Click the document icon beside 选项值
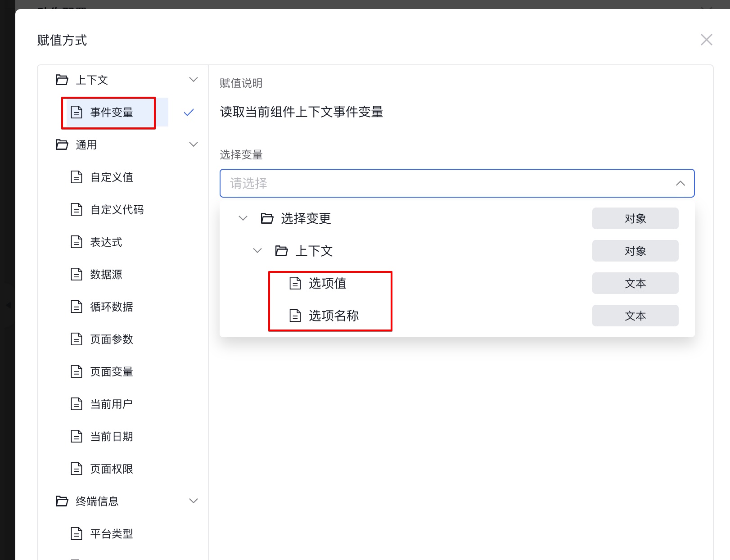 [x=295, y=283]
